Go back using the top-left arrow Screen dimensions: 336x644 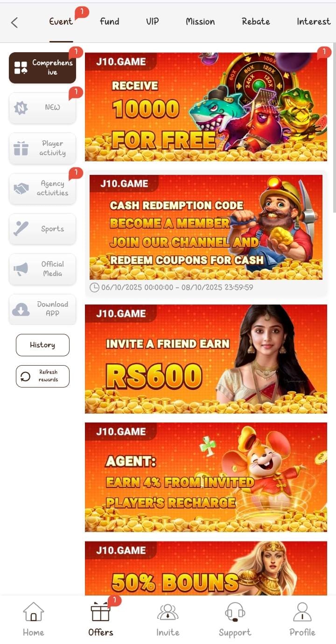(x=14, y=22)
